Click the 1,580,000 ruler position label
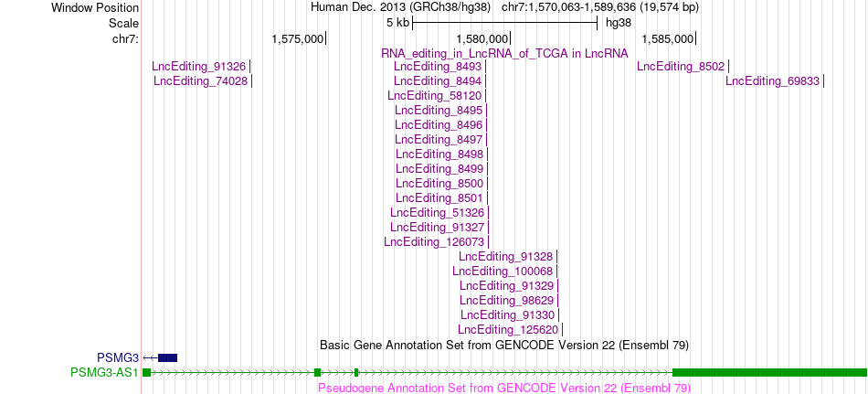Image resolution: width=868 pixels, height=394 pixels. pyautogui.click(x=482, y=38)
